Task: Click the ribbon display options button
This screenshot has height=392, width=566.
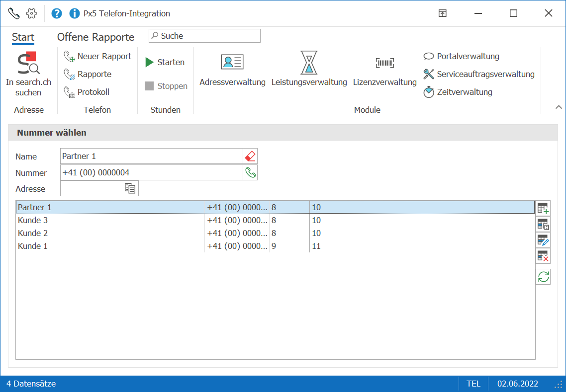Action: [443, 13]
